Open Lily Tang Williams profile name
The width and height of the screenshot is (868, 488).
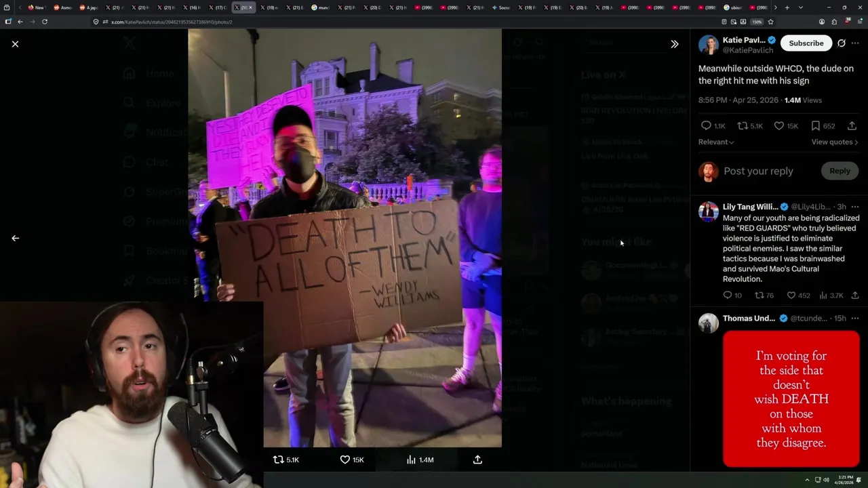coord(751,207)
